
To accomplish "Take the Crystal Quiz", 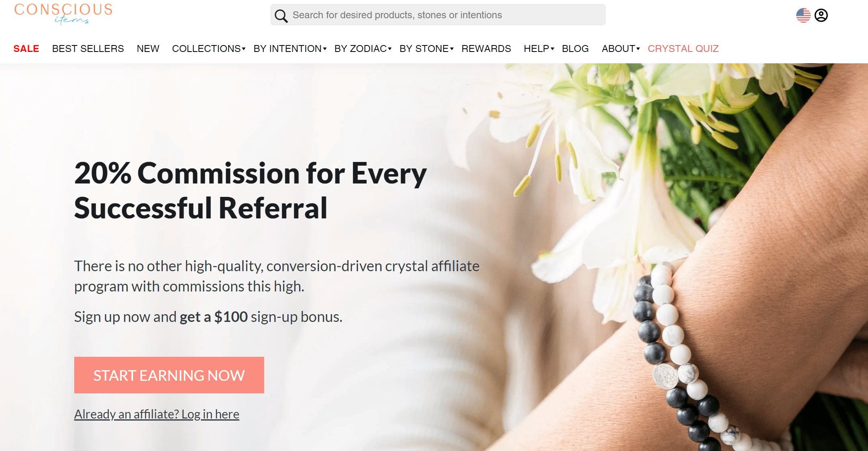I will (x=683, y=49).
